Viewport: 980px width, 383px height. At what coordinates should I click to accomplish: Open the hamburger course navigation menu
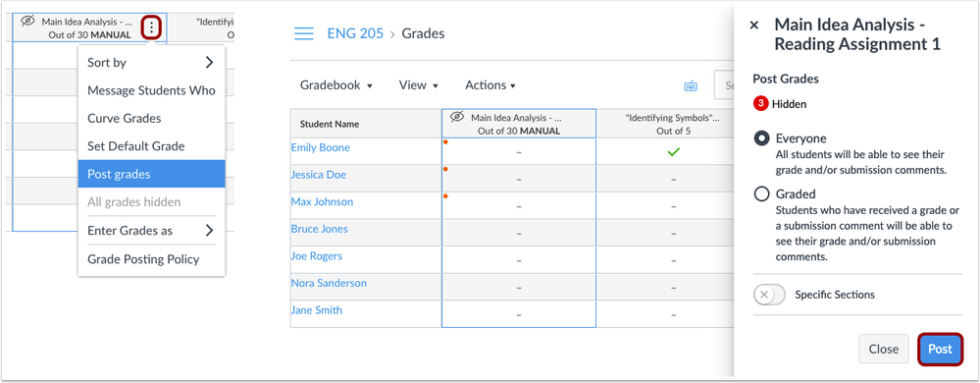[x=304, y=33]
